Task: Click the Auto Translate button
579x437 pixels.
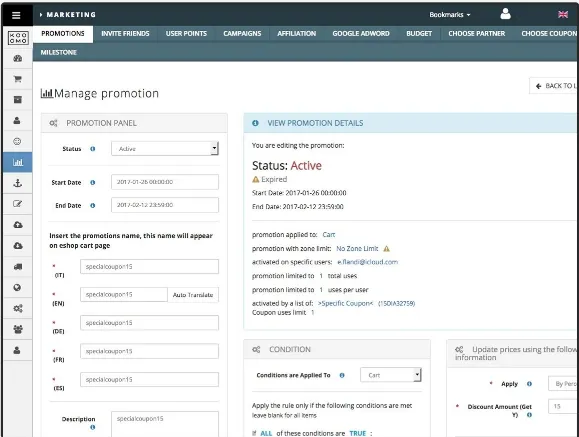Action: (x=193, y=295)
